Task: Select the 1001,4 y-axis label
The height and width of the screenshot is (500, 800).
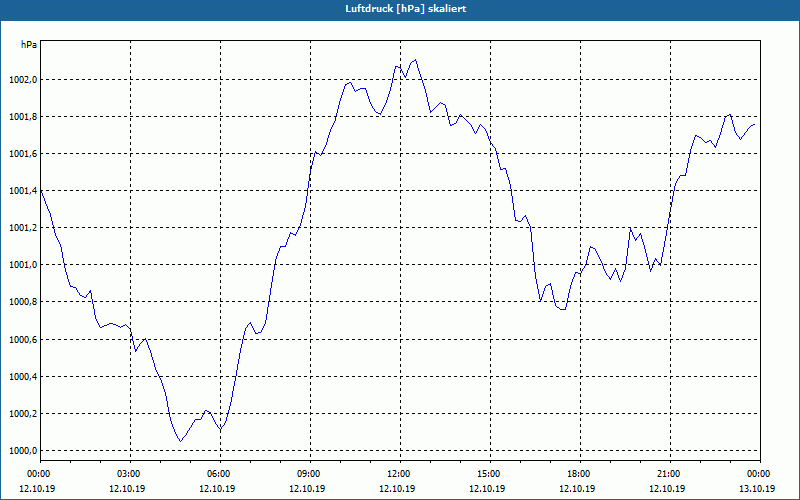Action: click(23, 191)
